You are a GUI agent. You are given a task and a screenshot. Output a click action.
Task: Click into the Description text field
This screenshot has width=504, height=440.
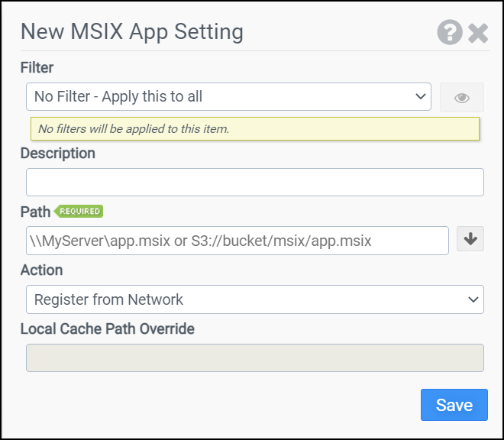click(254, 183)
